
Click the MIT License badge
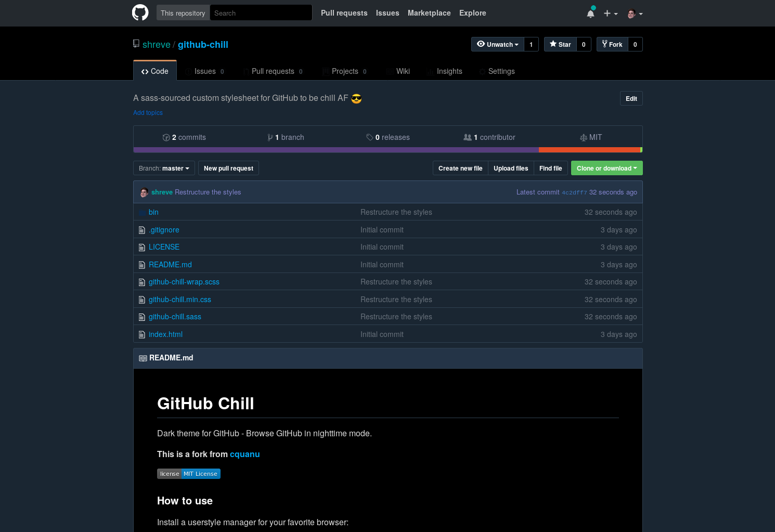(189, 474)
